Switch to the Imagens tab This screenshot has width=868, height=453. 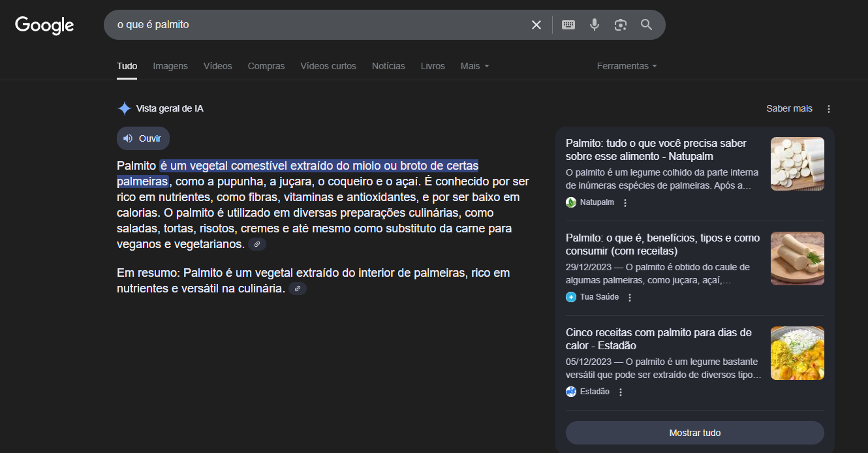tap(170, 66)
